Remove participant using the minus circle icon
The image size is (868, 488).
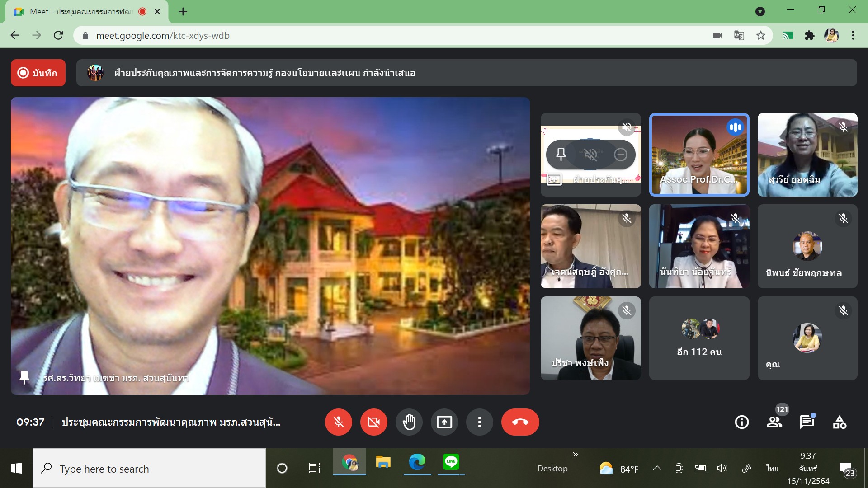[x=620, y=155]
